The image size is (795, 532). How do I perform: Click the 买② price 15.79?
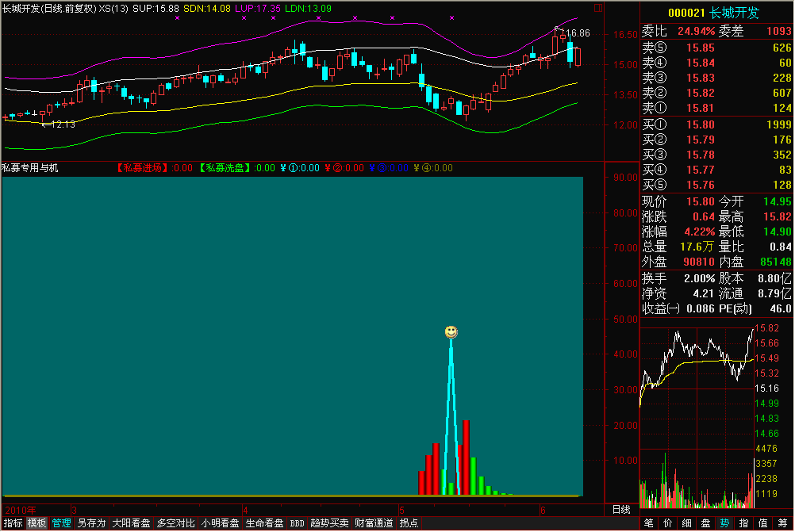(x=701, y=140)
